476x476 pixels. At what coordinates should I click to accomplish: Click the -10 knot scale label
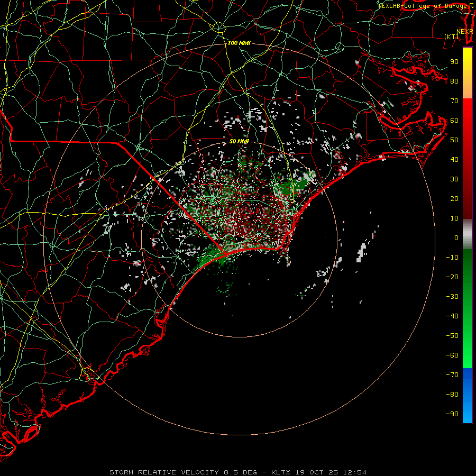tap(452, 258)
